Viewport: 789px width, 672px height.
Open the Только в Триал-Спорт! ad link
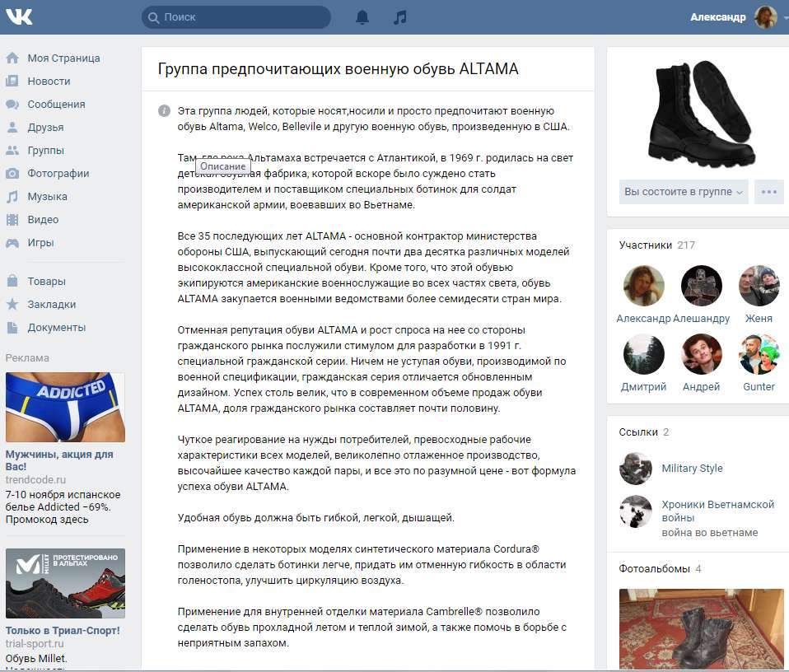(63, 630)
